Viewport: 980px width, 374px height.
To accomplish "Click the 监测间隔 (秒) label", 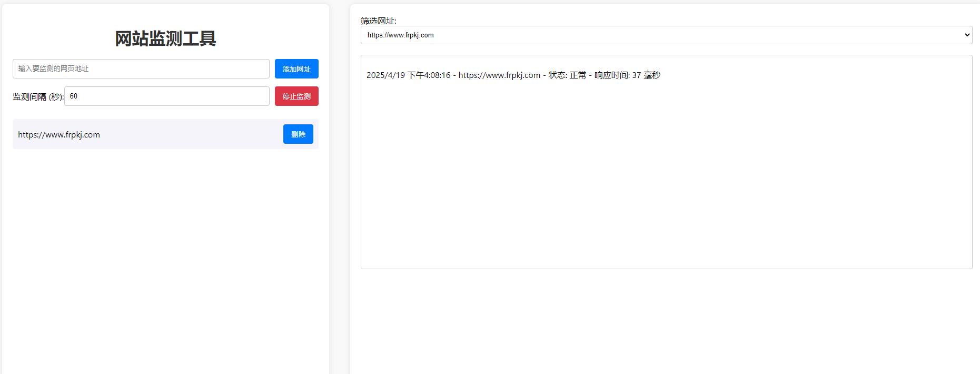I will (38, 97).
